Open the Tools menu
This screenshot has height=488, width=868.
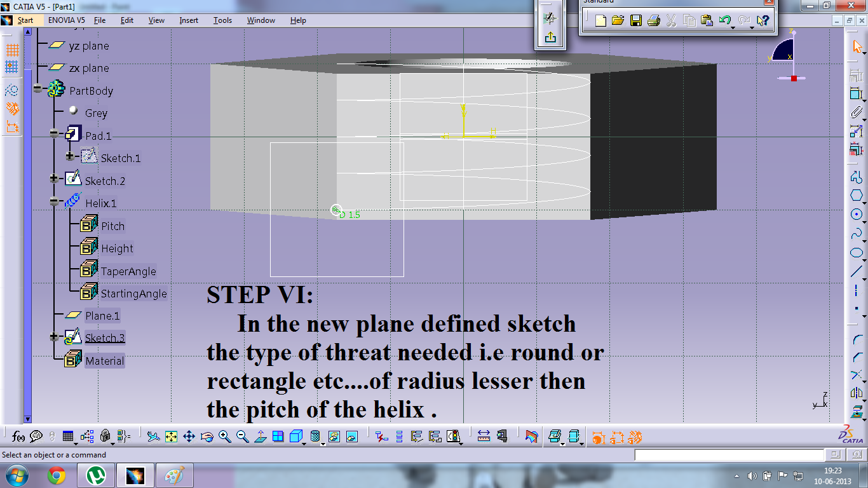[222, 20]
